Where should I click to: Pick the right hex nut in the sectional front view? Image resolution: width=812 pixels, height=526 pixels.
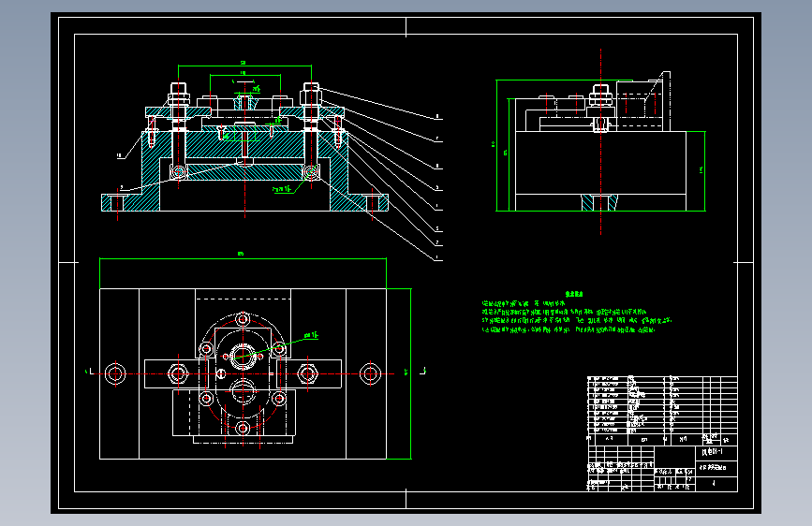(x=311, y=96)
